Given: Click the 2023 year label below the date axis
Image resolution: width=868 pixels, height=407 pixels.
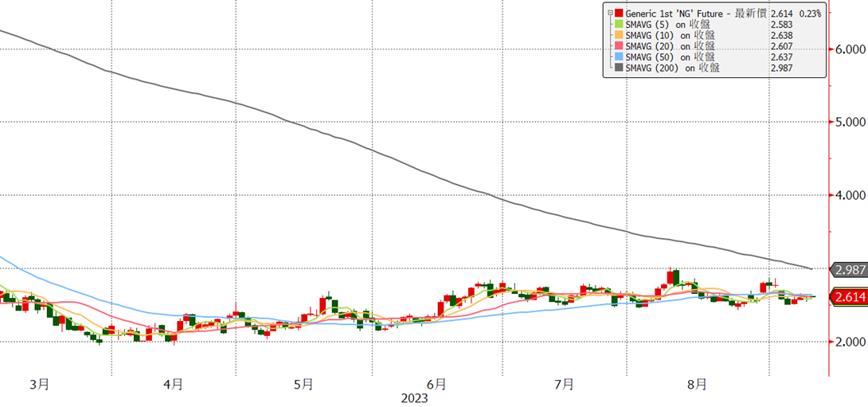Looking at the screenshot, I should tap(415, 398).
